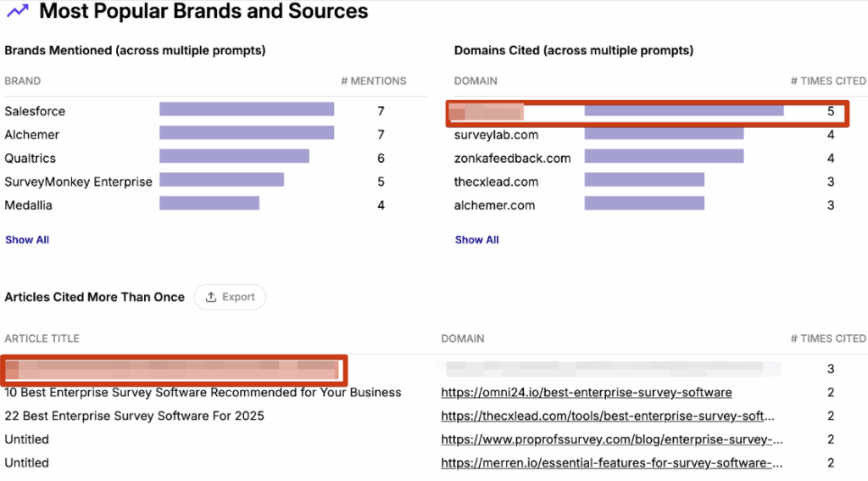Image resolution: width=868 pixels, height=481 pixels.
Task: Click the Most Popular Brands and Sources heading
Action: [x=203, y=11]
